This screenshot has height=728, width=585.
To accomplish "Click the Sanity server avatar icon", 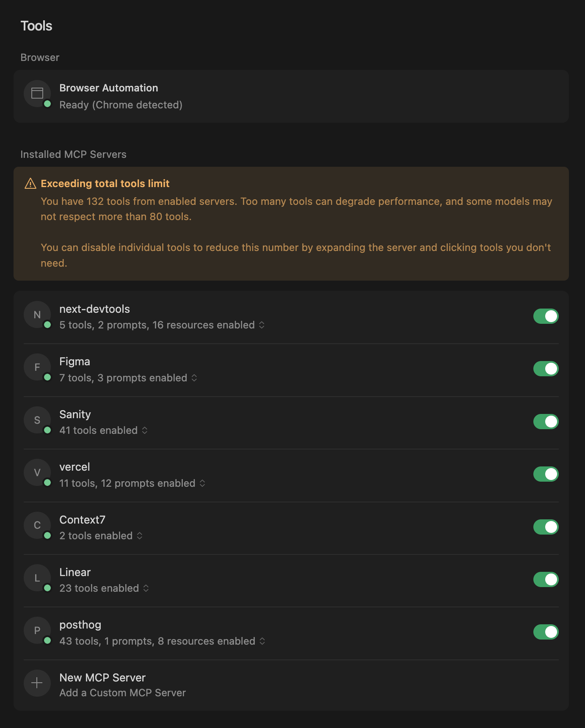I will [37, 420].
